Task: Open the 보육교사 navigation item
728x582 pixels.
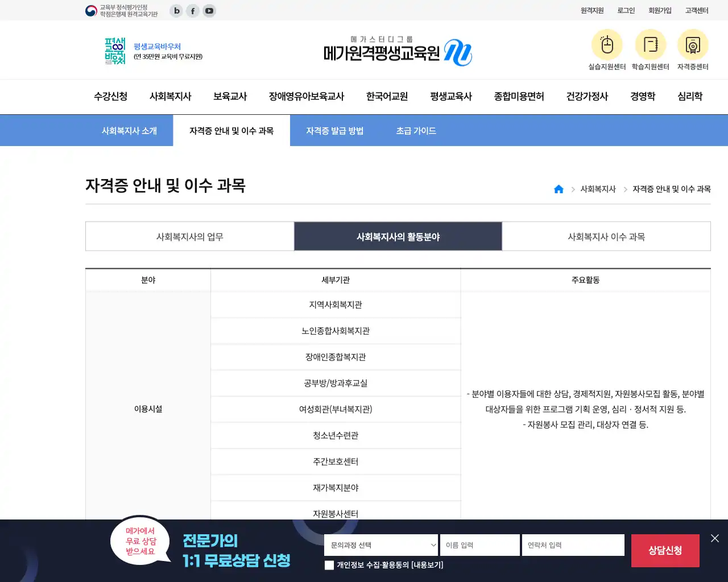Action: (x=230, y=97)
